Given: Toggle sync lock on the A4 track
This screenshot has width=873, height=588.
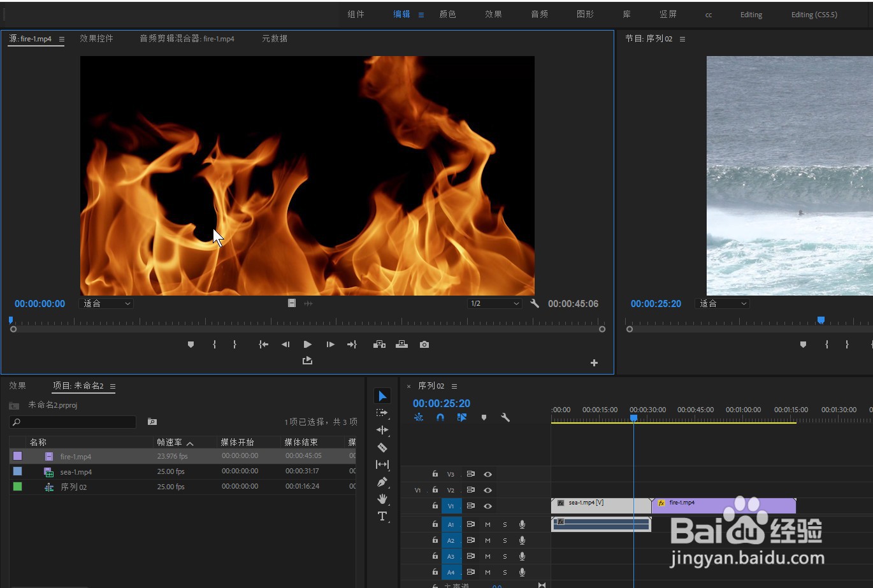Looking at the screenshot, I should [471, 572].
